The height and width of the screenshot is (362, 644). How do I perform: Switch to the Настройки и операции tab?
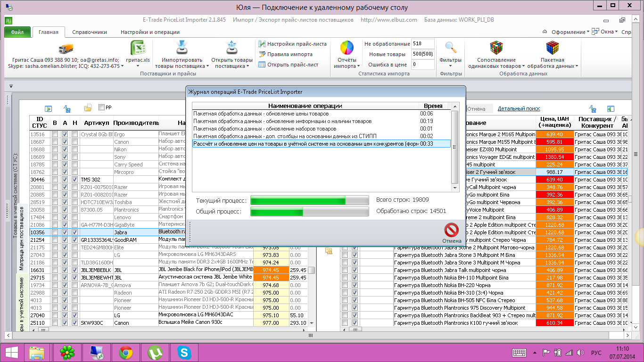point(150,32)
